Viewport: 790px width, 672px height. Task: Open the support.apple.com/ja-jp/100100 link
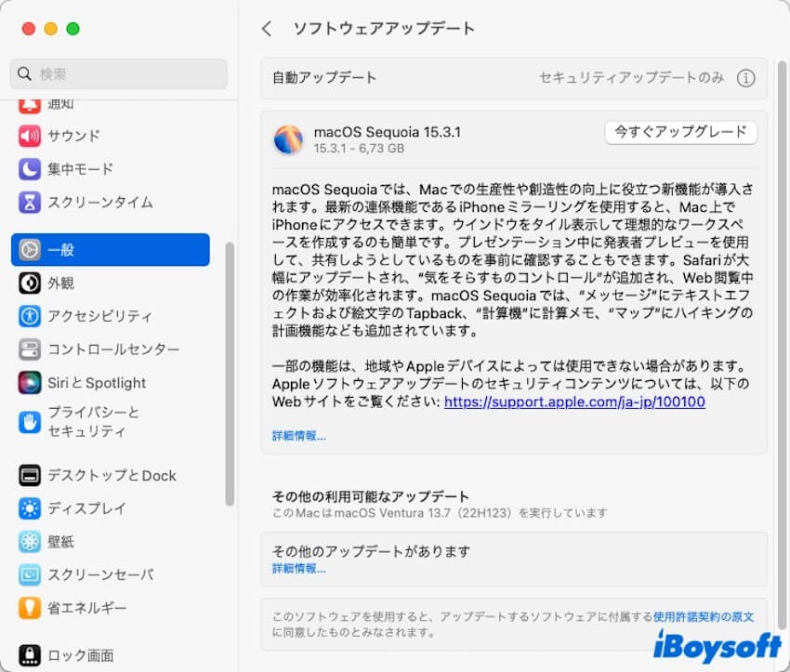pyautogui.click(x=574, y=402)
